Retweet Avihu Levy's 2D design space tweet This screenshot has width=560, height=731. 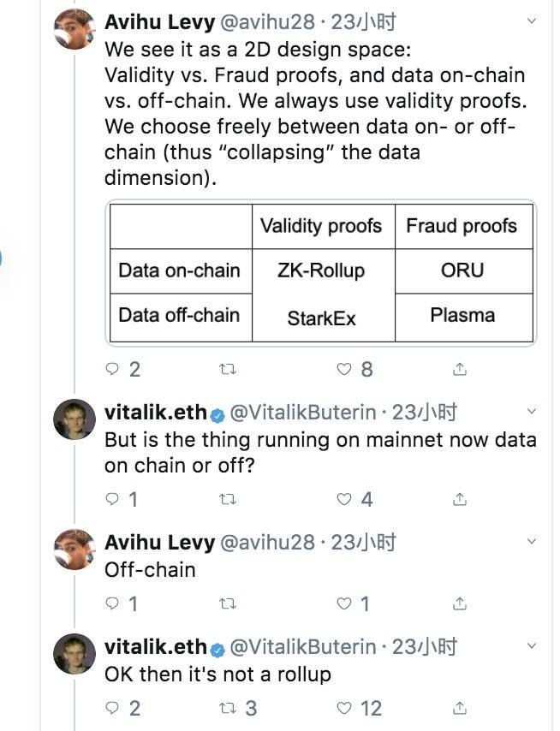(x=228, y=369)
